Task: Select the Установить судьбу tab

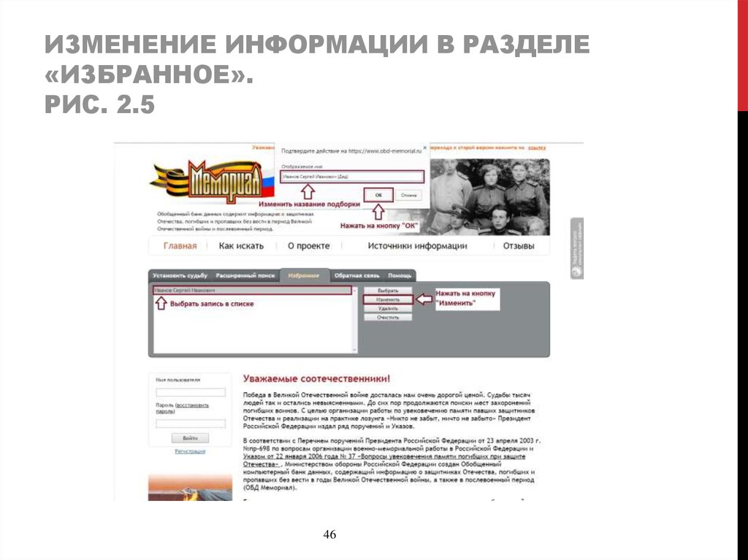Action: [x=180, y=274]
